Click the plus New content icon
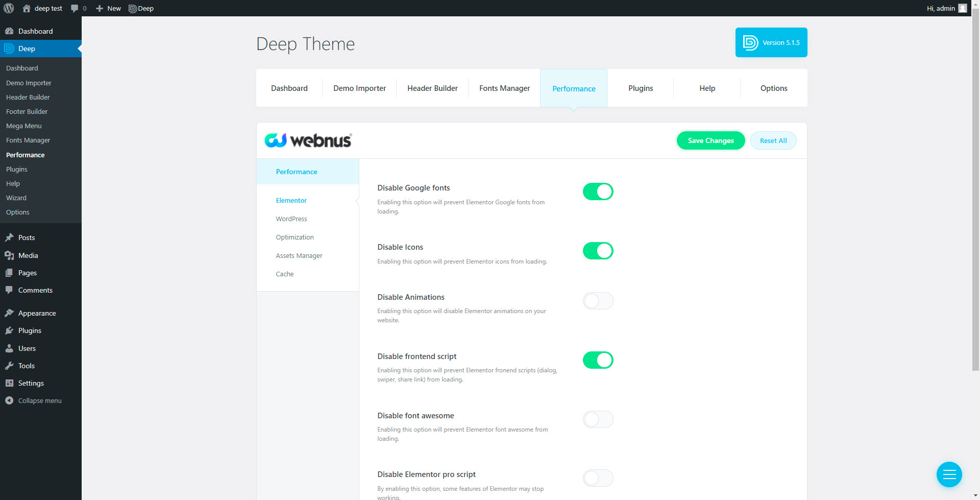 coord(100,8)
